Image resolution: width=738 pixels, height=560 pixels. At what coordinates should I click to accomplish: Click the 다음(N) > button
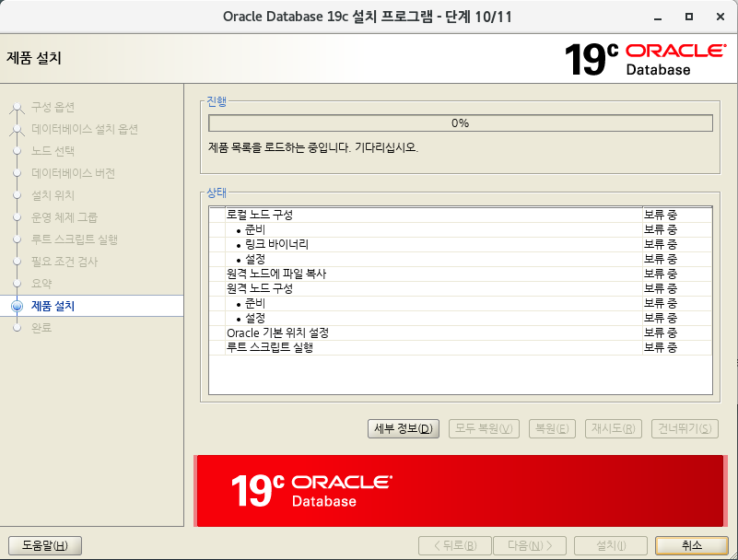pos(530,545)
